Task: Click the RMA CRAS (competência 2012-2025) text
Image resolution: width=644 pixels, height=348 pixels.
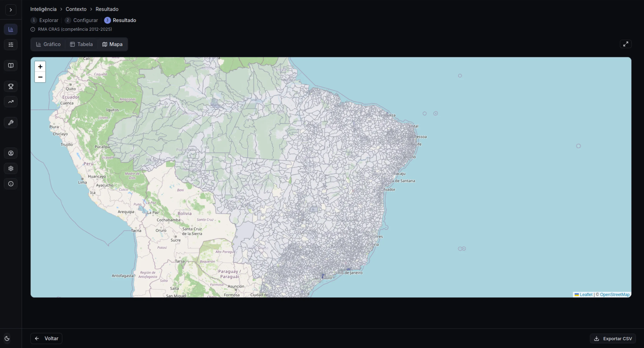Action: (75, 29)
